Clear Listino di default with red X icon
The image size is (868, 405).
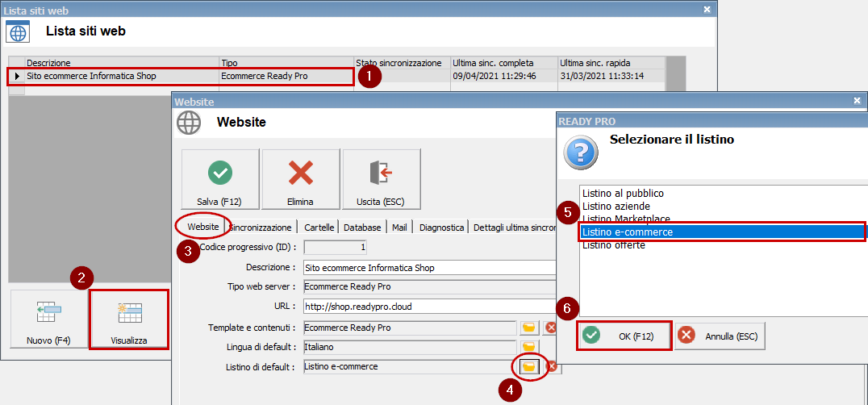point(553,366)
